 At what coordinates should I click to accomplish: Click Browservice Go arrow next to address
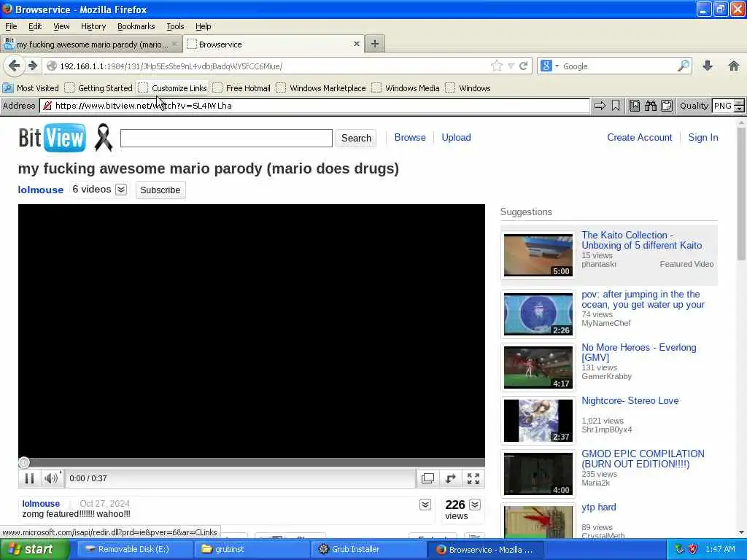(x=600, y=106)
